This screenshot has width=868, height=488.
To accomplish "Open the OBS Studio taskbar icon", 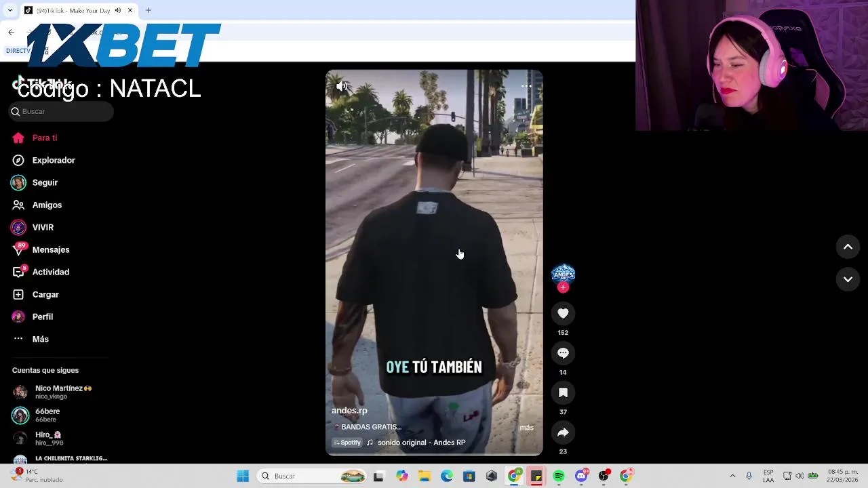I will (604, 476).
